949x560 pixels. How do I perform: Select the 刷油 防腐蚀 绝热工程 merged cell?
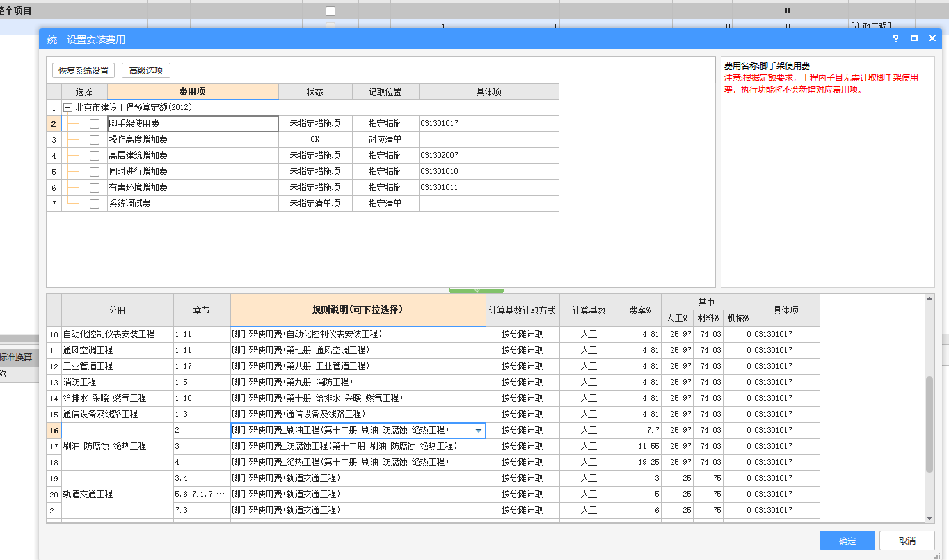(x=118, y=447)
